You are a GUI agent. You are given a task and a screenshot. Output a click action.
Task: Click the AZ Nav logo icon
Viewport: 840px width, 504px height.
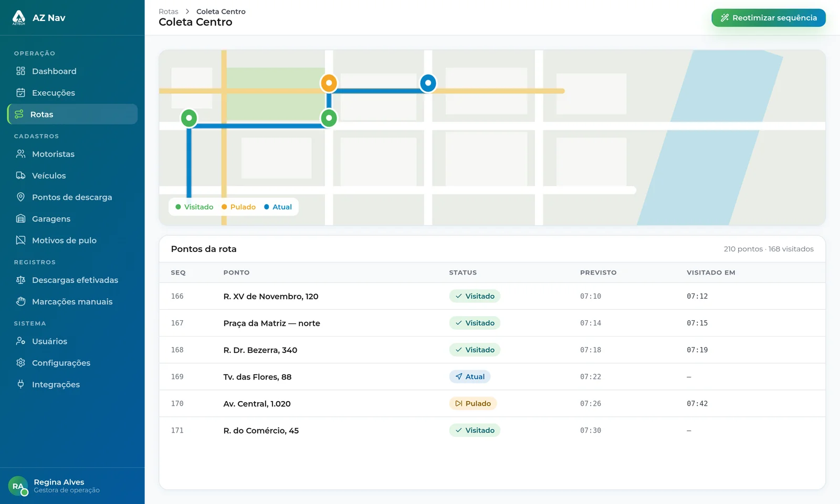pos(19,17)
